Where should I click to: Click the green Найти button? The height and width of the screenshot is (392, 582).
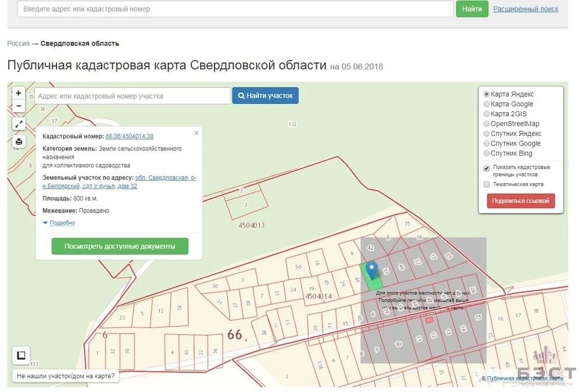pos(472,9)
